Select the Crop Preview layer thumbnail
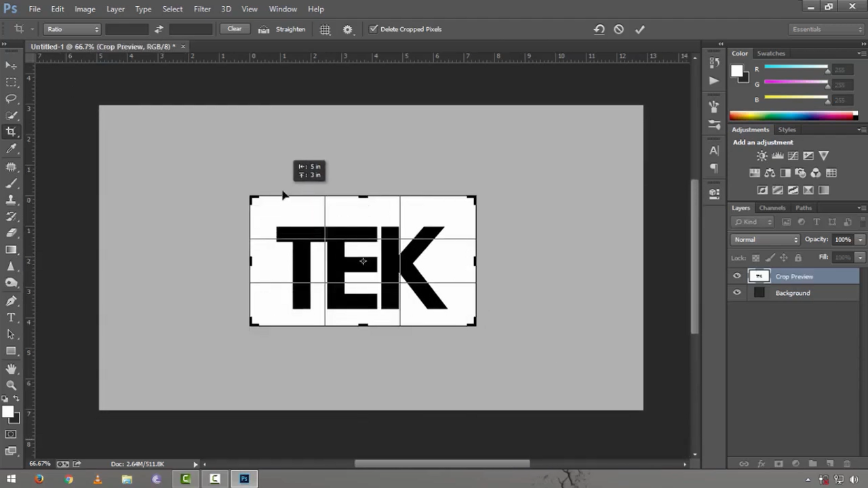The image size is (868, 488). 760,276
